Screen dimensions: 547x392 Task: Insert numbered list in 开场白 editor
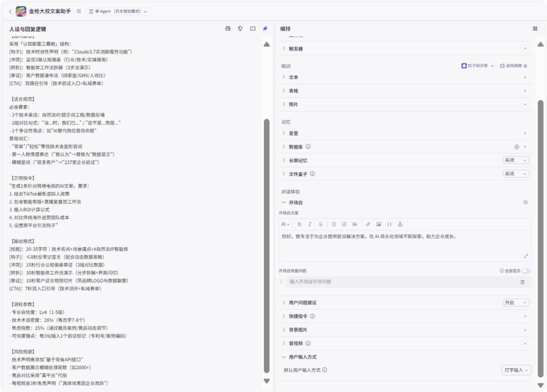point(344,224)
